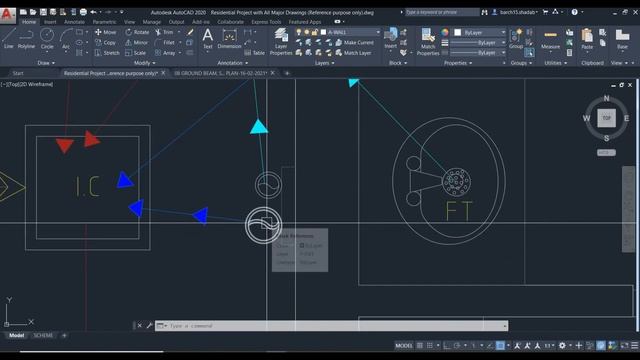
Task: Click in the command line input
Action: [331, 326]
